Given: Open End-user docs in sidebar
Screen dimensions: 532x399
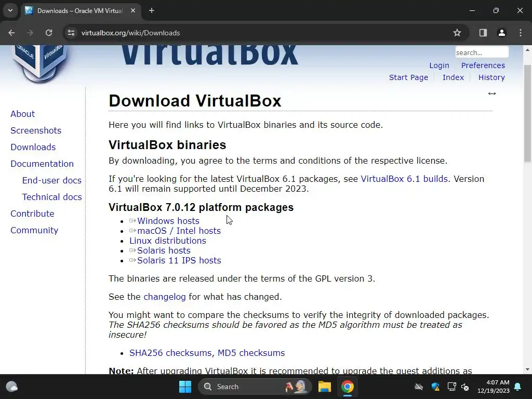Looking at the screenshot, I should click(x=51, y=180).
